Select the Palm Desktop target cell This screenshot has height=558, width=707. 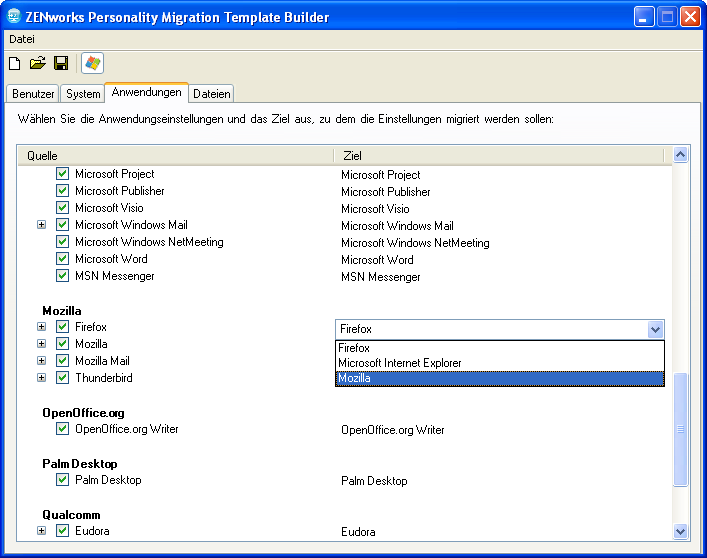(x=374, y=481)
